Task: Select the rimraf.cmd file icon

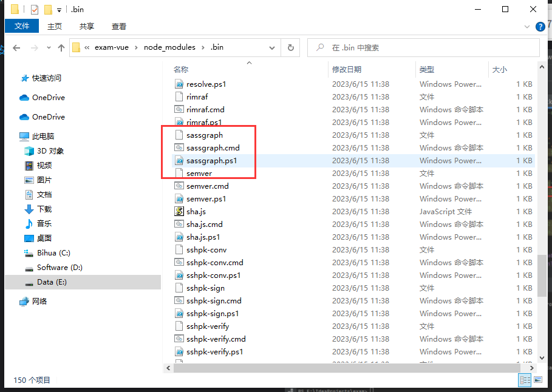Action: 179,109
